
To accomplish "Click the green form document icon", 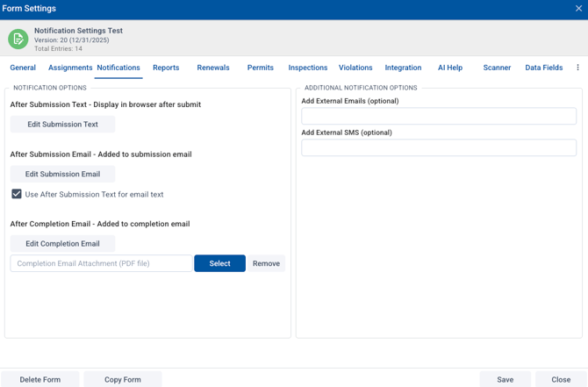I will pyautogui.click(x=18, y=39).
